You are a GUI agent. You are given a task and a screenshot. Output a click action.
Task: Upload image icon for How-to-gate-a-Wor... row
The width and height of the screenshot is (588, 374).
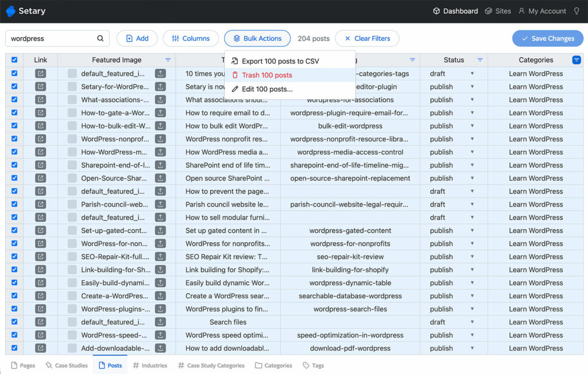click(160, 113)
